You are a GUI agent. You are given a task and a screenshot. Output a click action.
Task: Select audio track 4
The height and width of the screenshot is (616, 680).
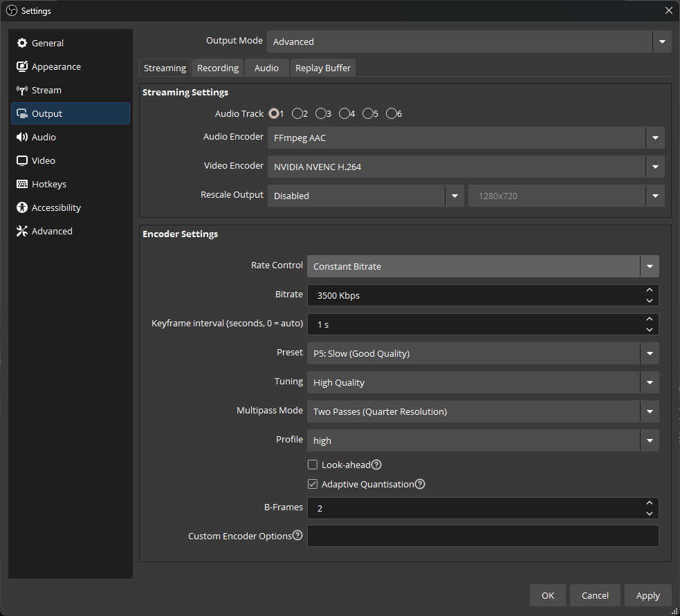pos(344,113)
